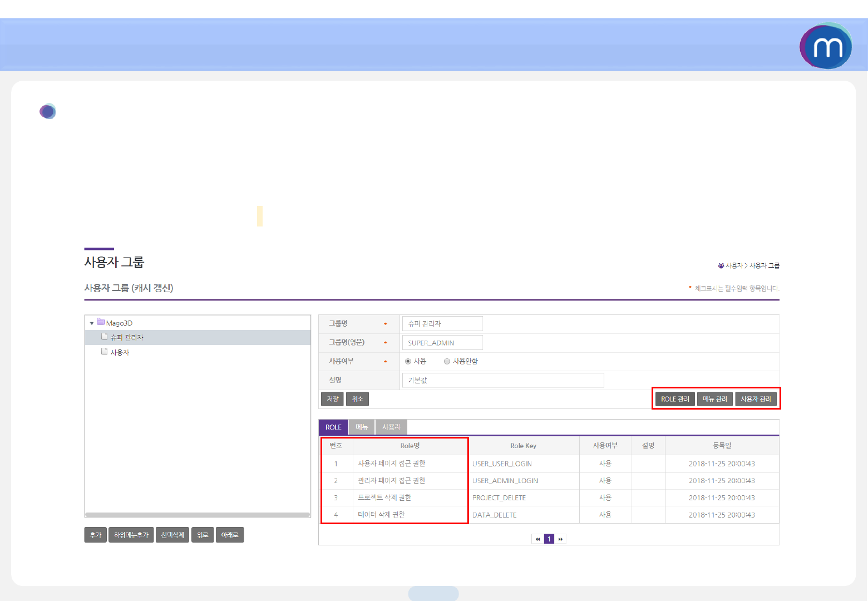Click the 취소 button

click(357, 399)
